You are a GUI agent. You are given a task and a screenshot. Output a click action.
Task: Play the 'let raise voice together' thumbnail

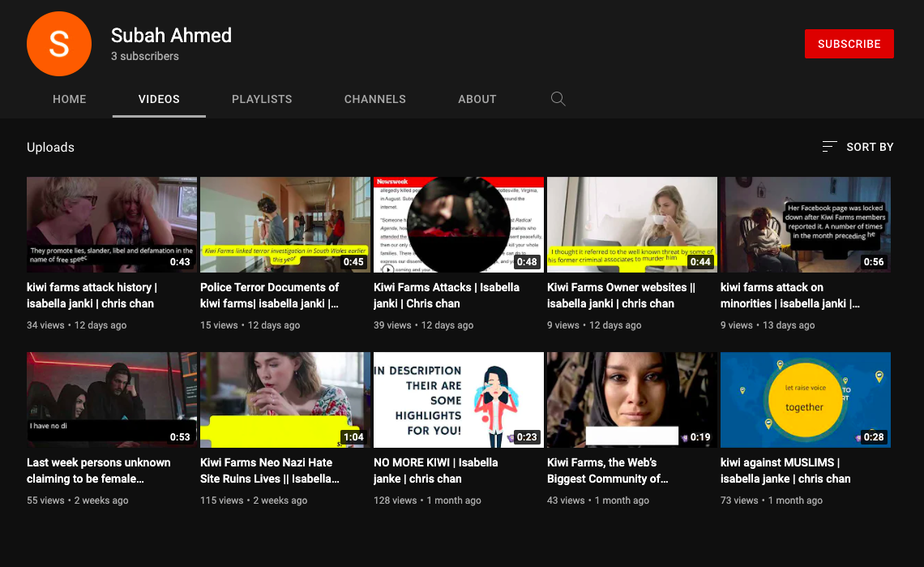tap(806, 400)
